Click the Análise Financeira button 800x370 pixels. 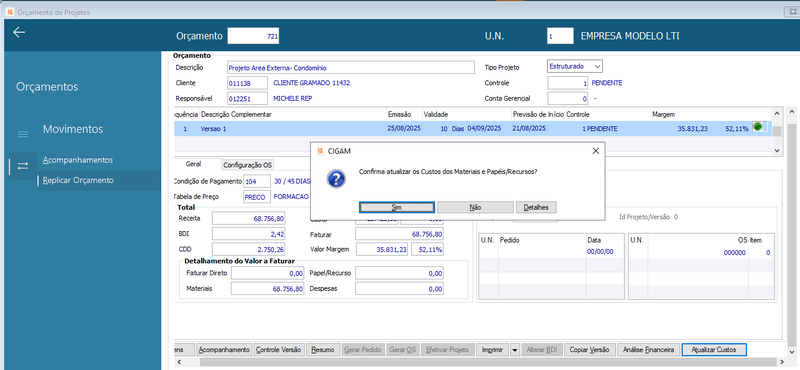point(649,350)
